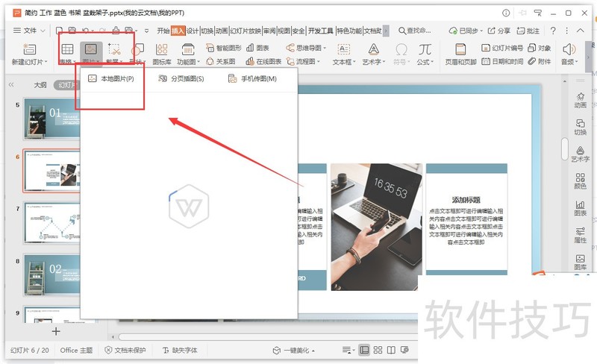
Task: Insert Slide Number (幻灯片编号)
Action: 502,48
